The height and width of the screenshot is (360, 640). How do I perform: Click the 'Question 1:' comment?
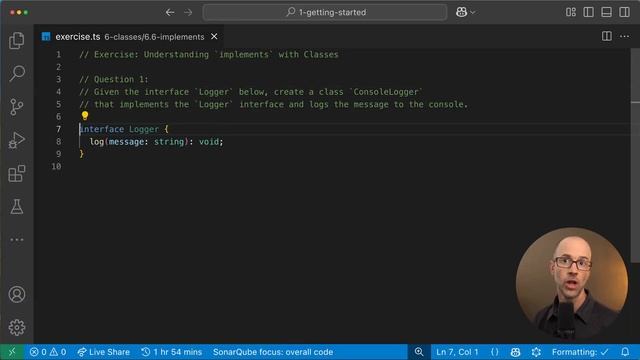tap(121, 79)
